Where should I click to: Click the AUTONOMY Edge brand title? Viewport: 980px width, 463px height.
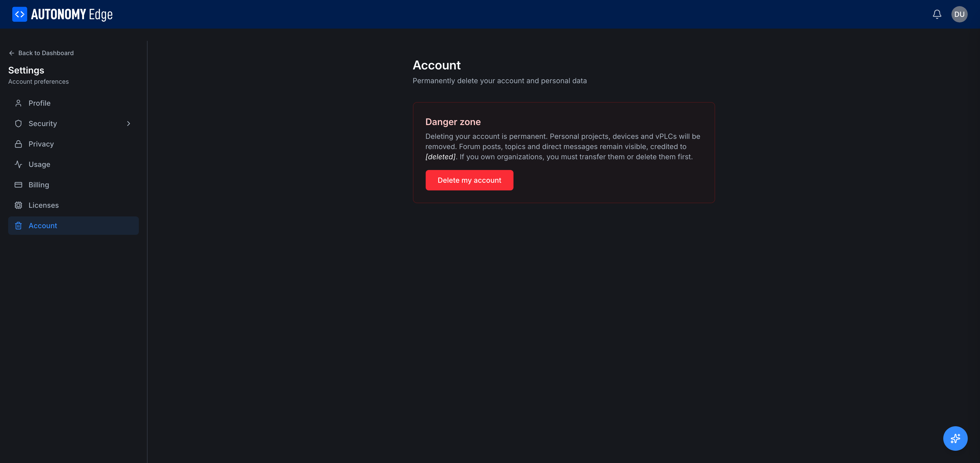pos(72,15)
